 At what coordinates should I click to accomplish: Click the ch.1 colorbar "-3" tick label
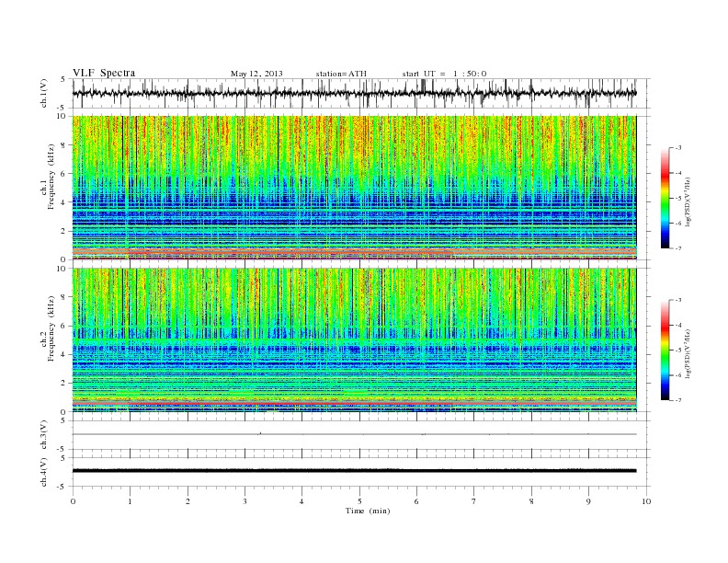[678, 148]
